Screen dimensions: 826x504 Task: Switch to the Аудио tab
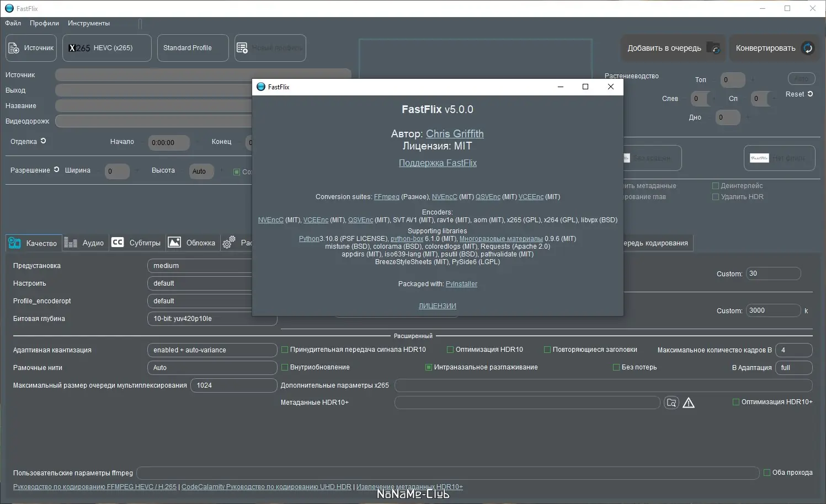[84, 243]
